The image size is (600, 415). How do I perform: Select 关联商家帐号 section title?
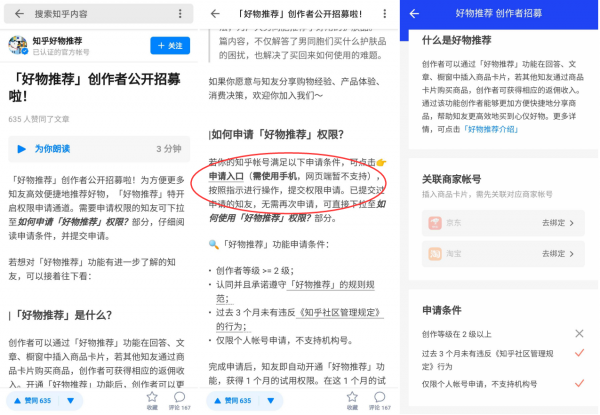452,179
